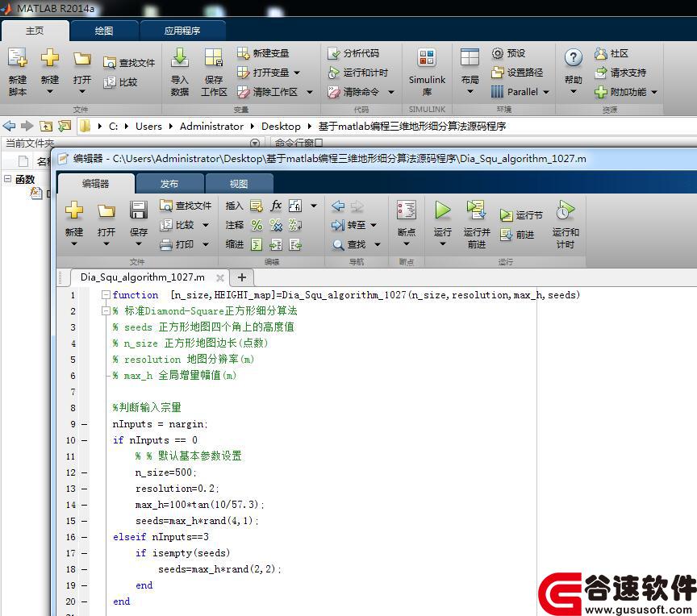This screenshot has height=616, width=697.
Task: Select the Dia_Squ_algorithm_1027.m file tab
Action: pyautogui.click(x=143, y=277)
